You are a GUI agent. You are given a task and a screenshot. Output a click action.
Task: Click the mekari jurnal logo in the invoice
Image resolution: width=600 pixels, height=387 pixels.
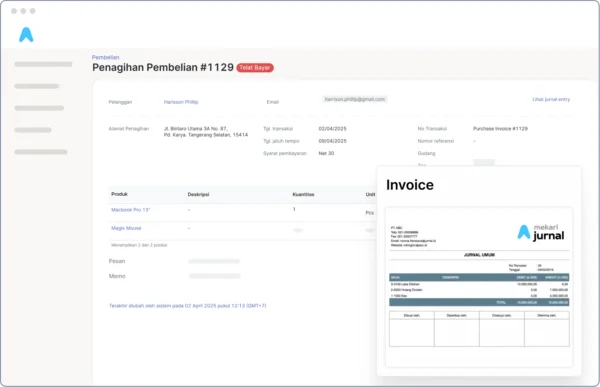tap(541, 233)
